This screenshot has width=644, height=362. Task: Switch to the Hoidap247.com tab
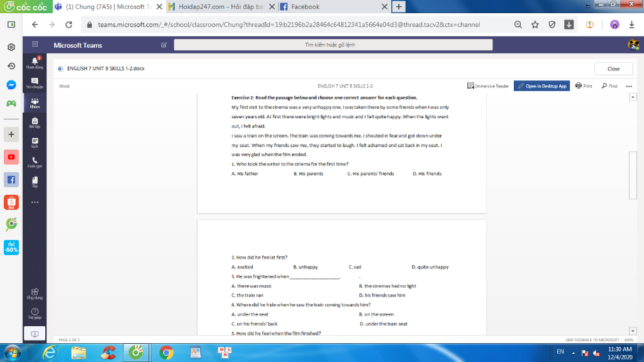pyautogui.click(x=221, y=6)
